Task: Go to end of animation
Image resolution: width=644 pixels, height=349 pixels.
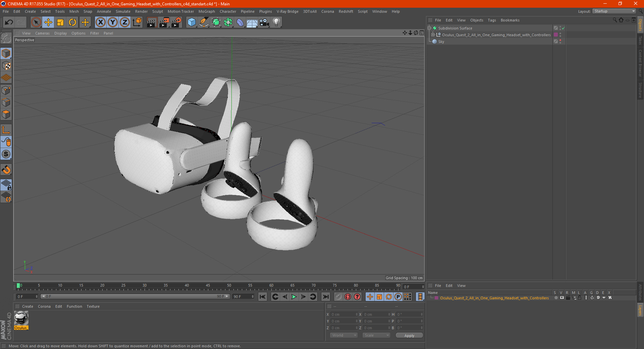Action: pyautogui.click(x=325, y=297)
